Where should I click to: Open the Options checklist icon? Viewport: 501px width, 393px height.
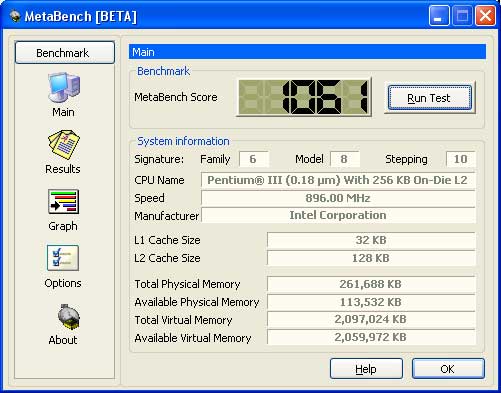pos(63,258)
